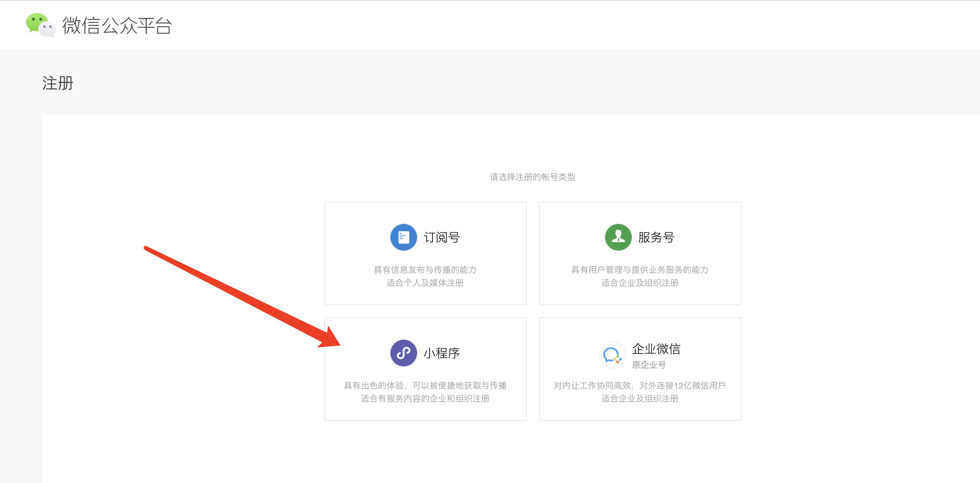Image resolution: width=980 pixels, height=483 pixels.
Task: Click 适合个人及媒体注册 text line
Action: tap(425, 283)
